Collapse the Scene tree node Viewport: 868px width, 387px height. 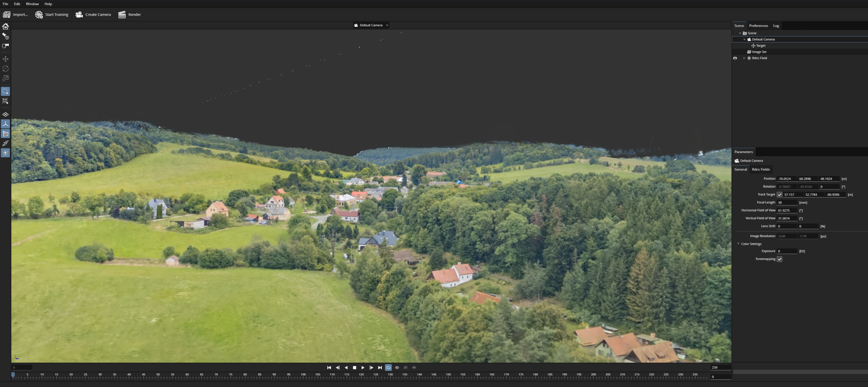(x=740, y=33)
